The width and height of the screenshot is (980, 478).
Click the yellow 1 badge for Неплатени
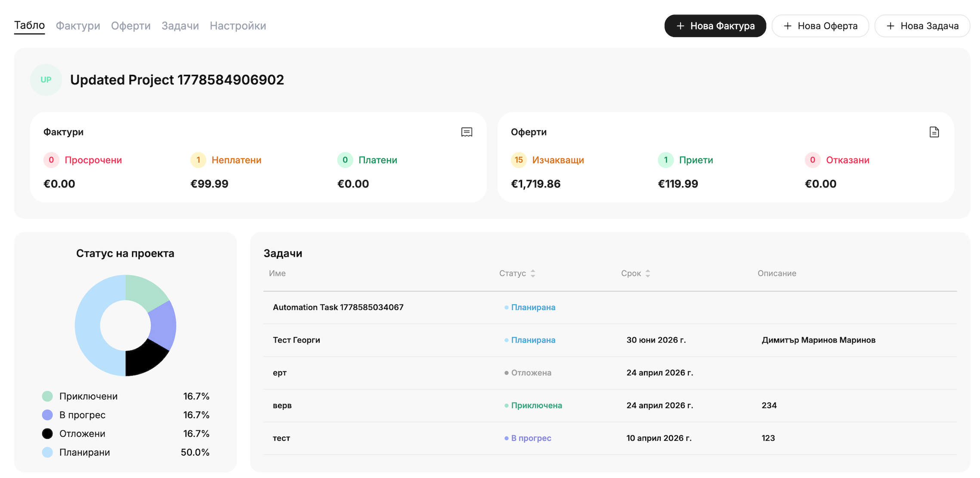(198, 160)
